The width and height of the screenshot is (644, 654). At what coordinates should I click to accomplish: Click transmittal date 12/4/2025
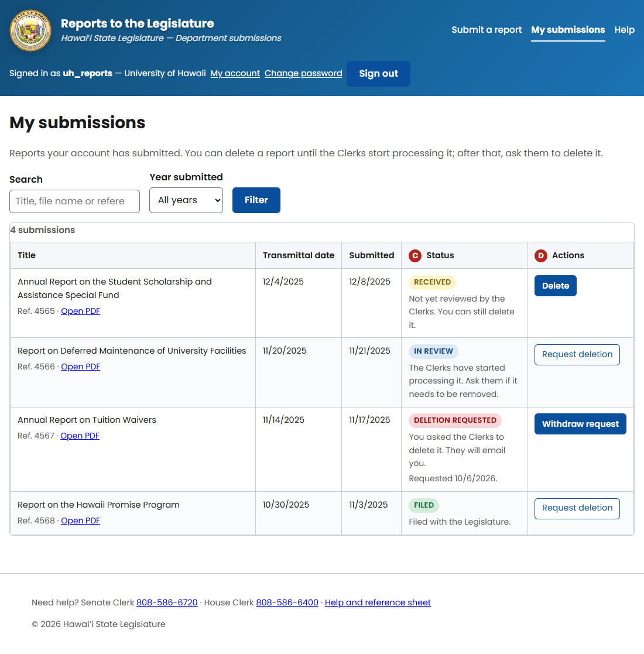click(x=283, y=282)
